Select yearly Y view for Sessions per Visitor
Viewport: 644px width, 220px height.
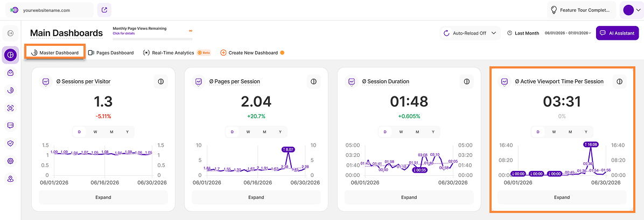point(127,132)
